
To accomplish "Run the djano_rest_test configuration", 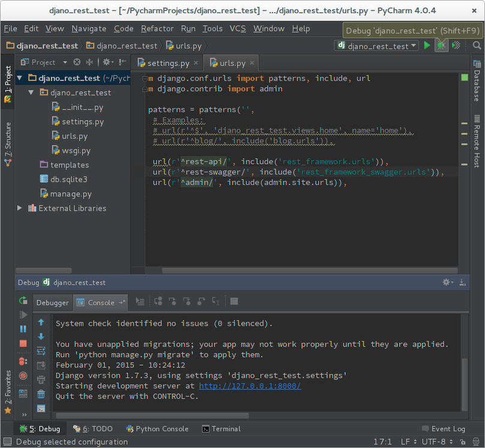I will [427, 46].
